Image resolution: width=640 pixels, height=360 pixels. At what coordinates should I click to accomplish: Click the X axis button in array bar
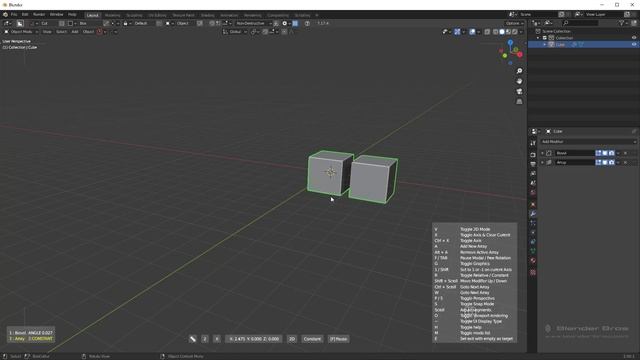click(x=217, y=339)
